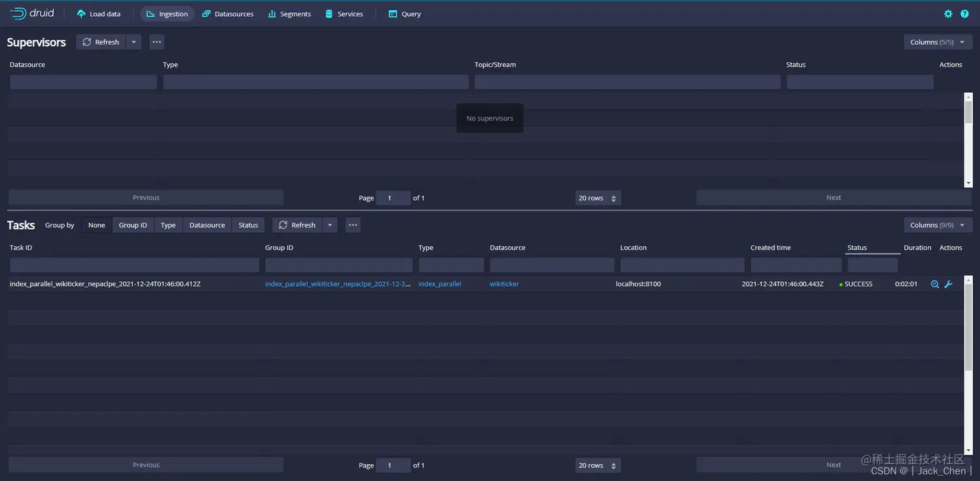
Task: Click created time 2021-12-24T01:46:00.443Z cell
Action: pos(783,284)
